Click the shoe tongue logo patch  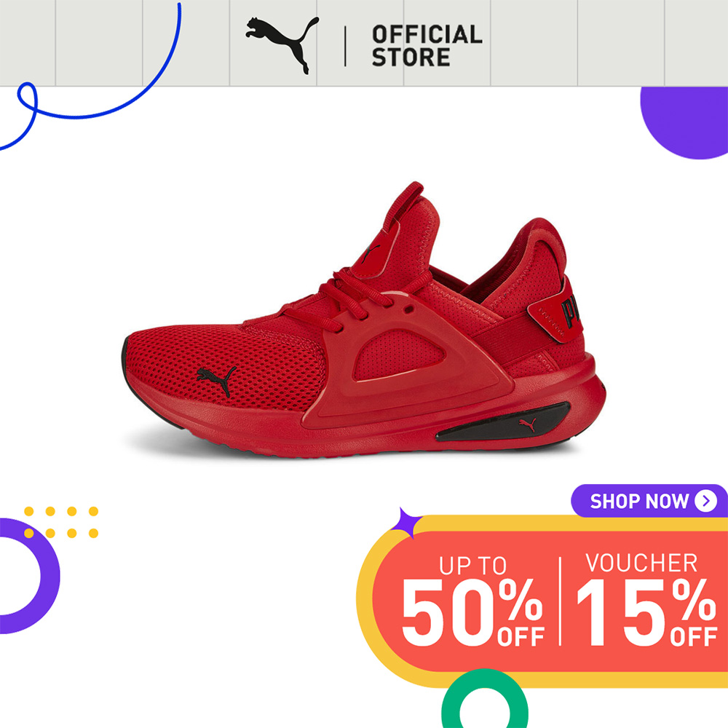(375, 252)
